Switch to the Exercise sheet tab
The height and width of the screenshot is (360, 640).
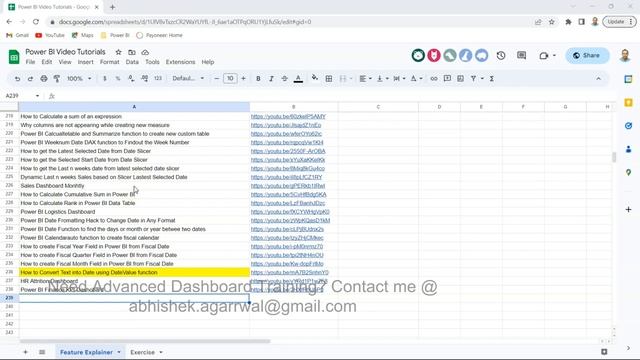coord(142,352)
